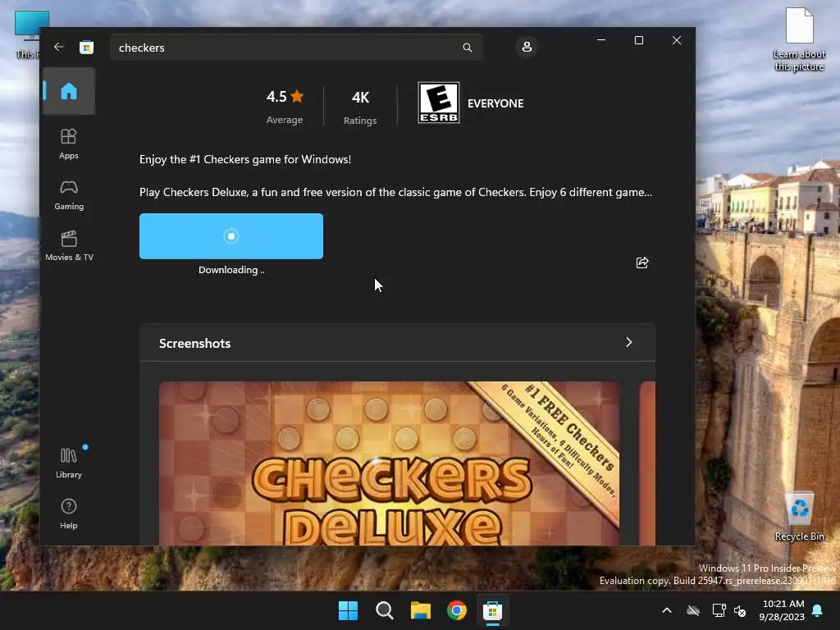Open File Explorer from the taskbar
The image size is (840, 630).
[421, 610]
